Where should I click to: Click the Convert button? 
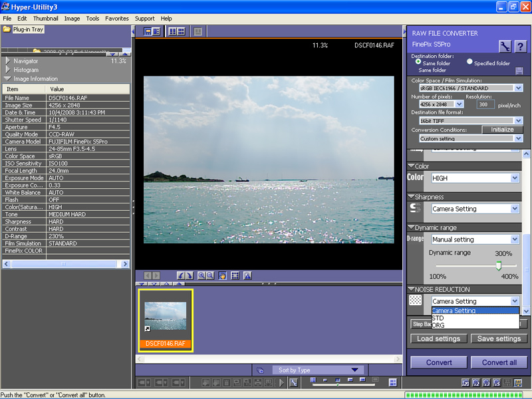(x=438, y=362)
